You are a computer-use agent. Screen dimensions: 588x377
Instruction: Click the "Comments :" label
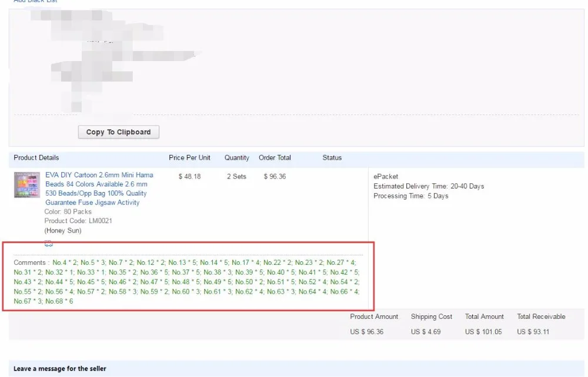click(x=32, y=262)
